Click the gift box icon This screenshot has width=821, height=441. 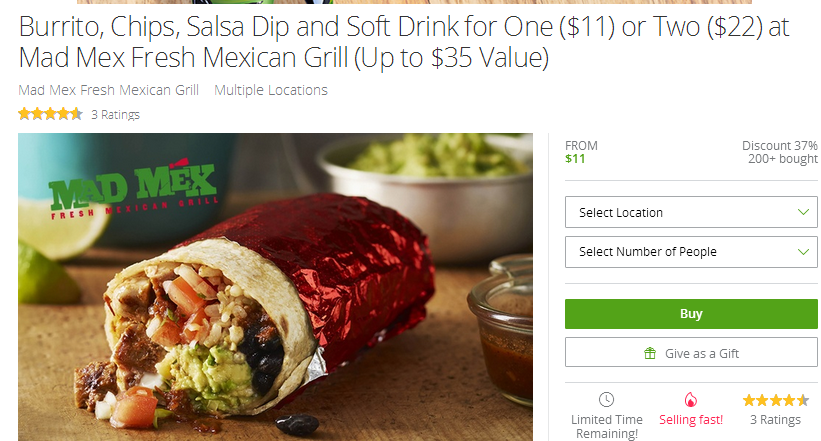coord(650,354)
